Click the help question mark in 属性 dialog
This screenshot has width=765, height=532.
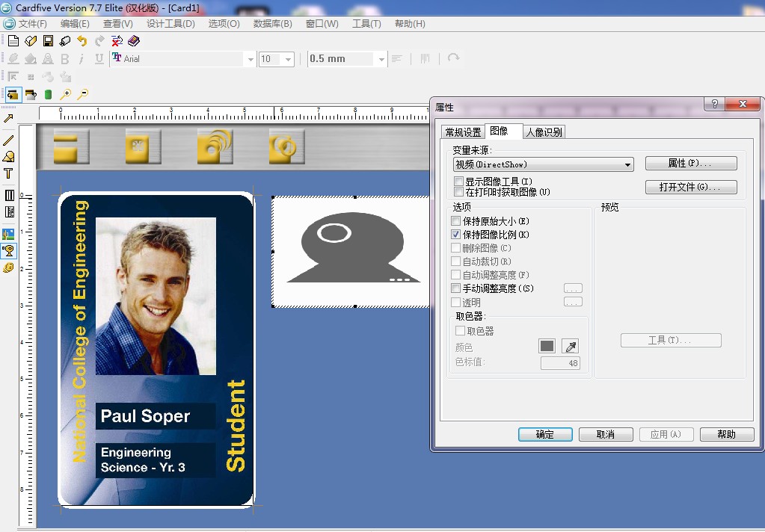click(714, 103)
